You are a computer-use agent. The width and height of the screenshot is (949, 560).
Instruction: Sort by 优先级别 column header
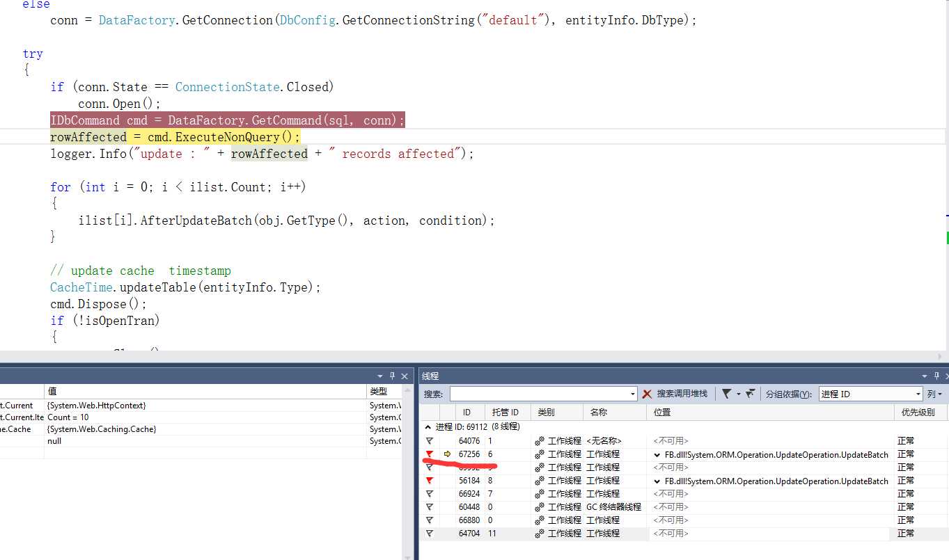click(919, 412)
